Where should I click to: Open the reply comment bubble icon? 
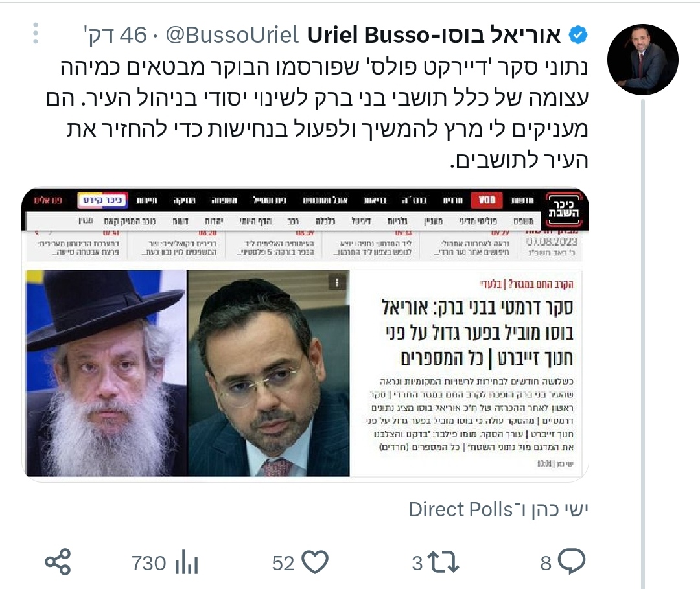coord(572,562)
